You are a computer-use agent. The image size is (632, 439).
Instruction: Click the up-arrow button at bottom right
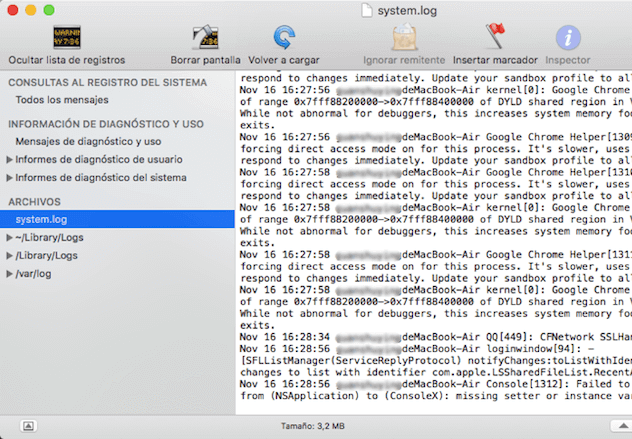[x=622, y=426]
